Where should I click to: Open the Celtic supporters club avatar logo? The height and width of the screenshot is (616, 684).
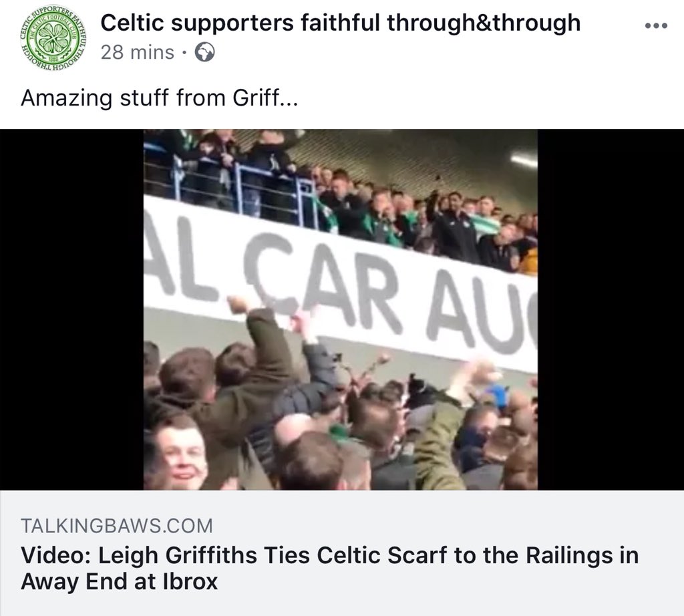coord(53,39)
